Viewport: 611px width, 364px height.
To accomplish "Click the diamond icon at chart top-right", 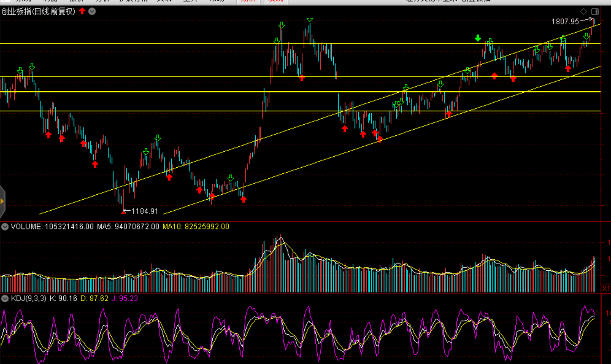I will coord(584,11).
